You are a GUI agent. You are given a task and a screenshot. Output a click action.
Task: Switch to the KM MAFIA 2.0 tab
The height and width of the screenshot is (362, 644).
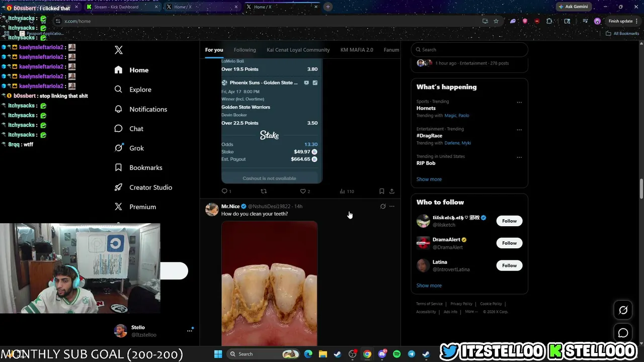tap(357, 50)
